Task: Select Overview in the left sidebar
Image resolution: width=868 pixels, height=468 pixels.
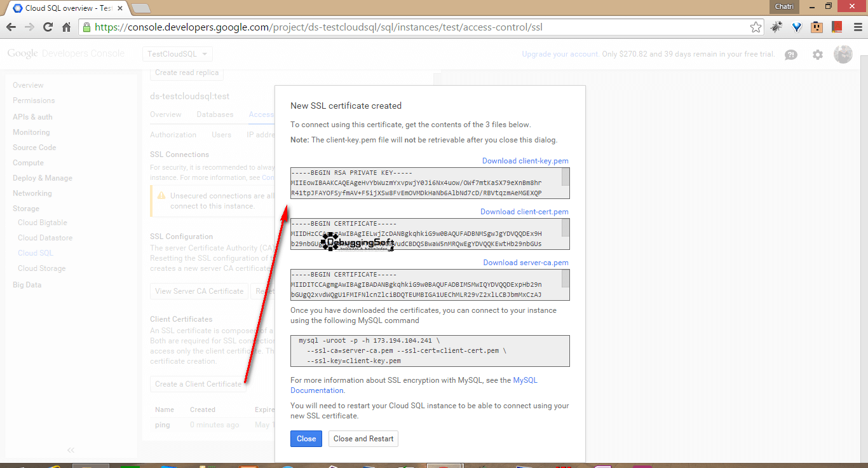Action: 28,85
